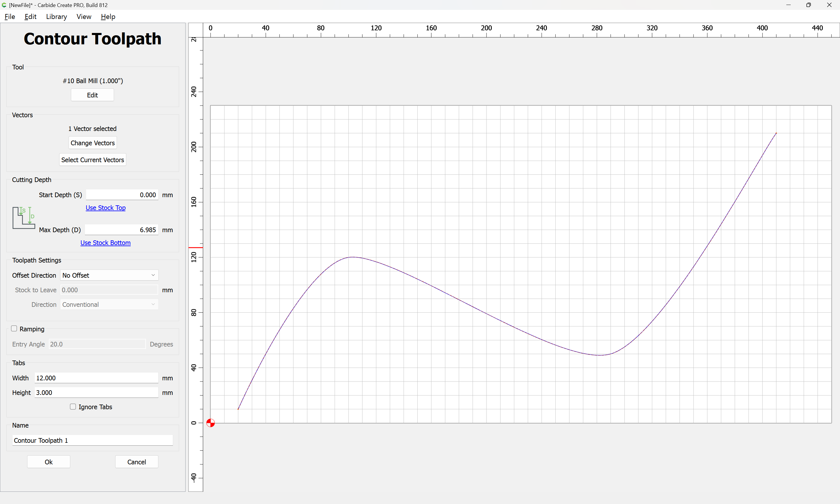This screenshot has width=840, height=504.
Task: Enable the Ramping checkbox
Action: pos(14,328)
